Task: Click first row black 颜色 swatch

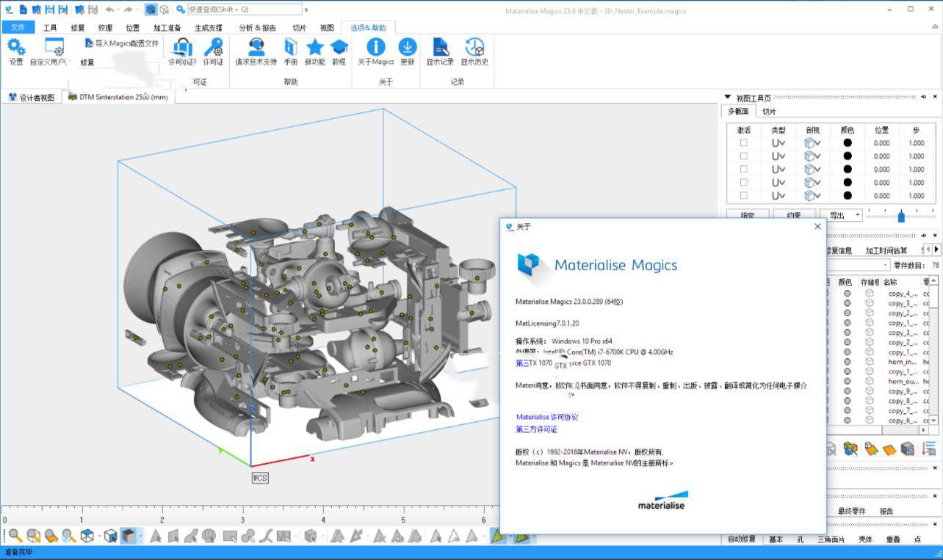Action: point(848,143)
